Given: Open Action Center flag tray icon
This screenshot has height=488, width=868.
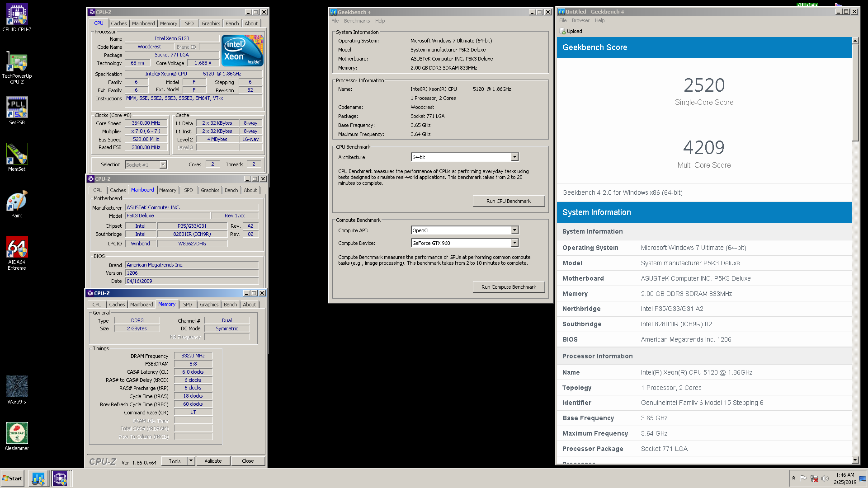Looking at the screenshot, I should 803,479.
